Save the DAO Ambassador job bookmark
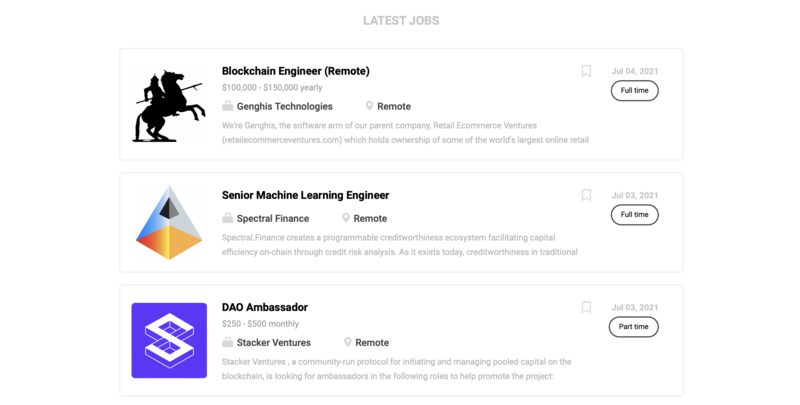This screenshot has width=800, height=405. tap(586, 307)
